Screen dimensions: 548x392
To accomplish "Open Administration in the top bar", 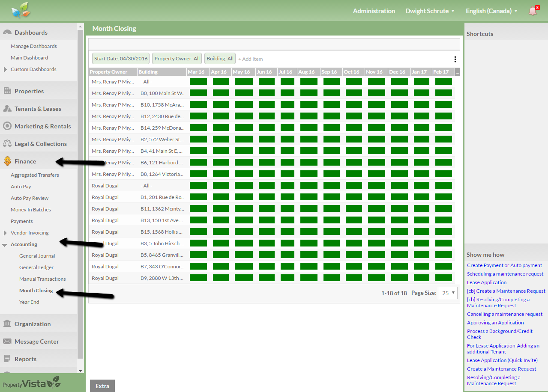I will 374,11.
